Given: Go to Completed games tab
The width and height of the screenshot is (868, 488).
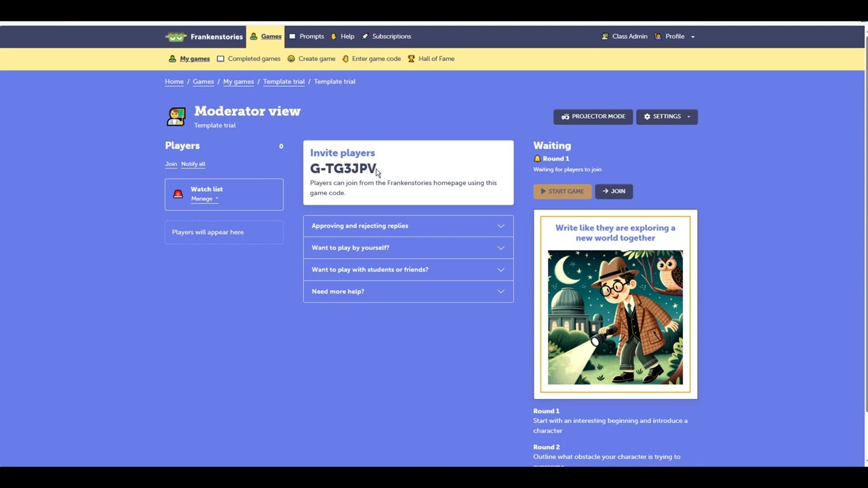Looking at the screenshot, I should pyautogui.click(x=249, y=59).
